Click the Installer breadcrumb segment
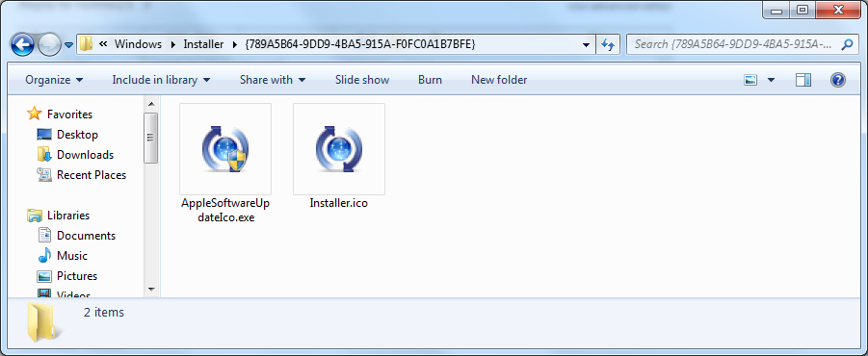868x356 pixels. click(x=203, y=44)
